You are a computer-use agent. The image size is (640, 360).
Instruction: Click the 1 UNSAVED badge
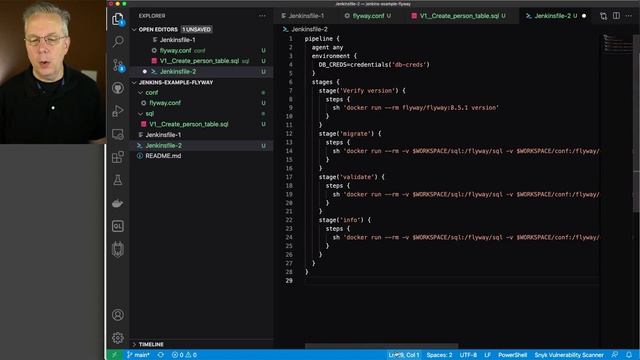(x=196, y=29)
